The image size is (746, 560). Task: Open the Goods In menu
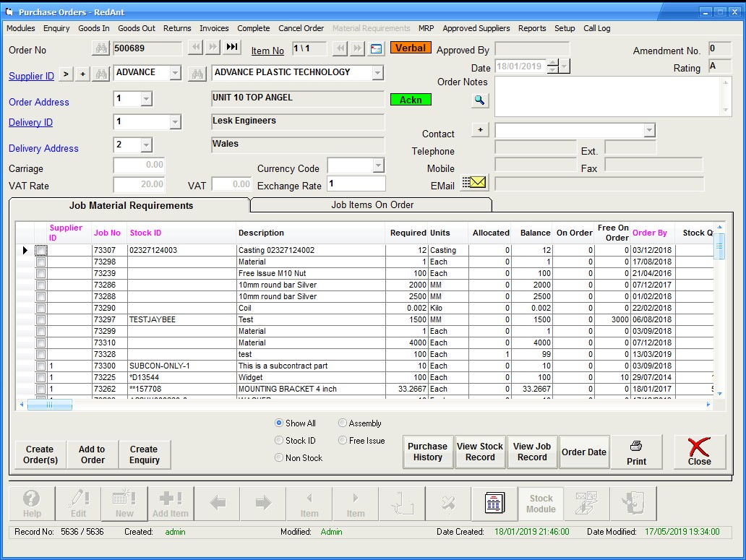[93, 28]
